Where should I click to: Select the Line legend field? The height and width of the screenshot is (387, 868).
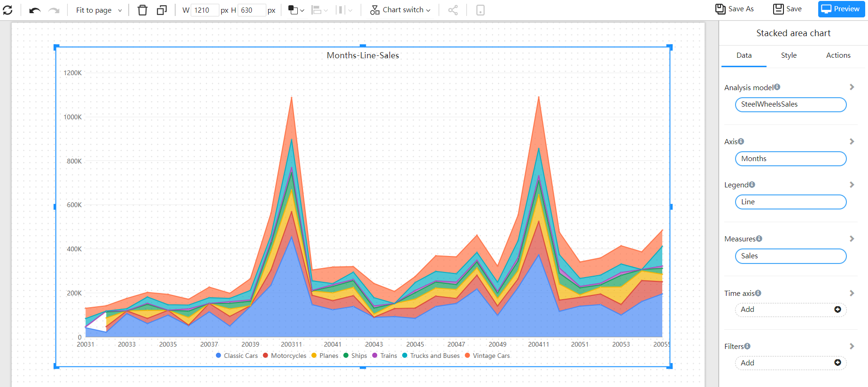[x=790, y=202]
